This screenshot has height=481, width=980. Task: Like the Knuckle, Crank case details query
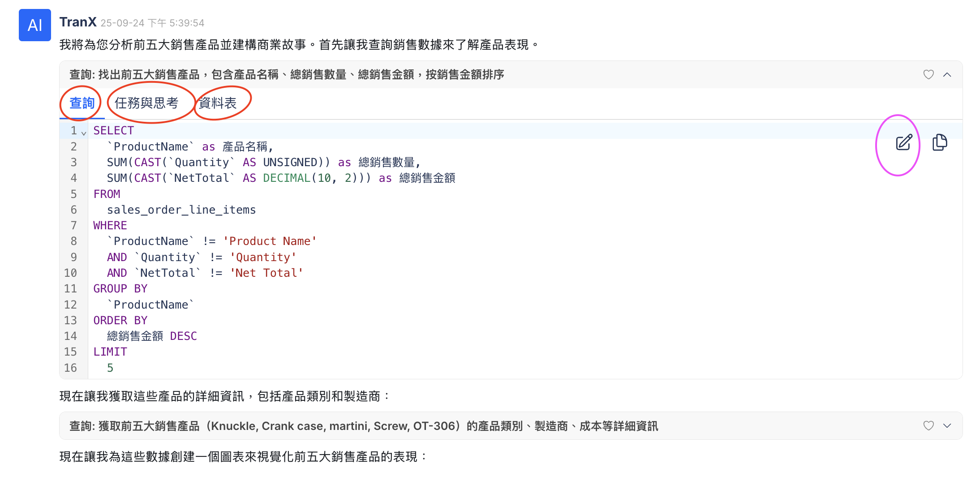[928, 425]
